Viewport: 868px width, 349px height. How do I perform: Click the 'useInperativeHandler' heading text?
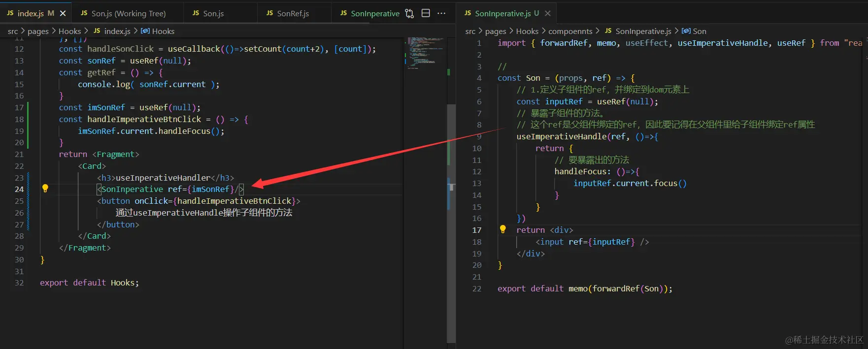pos(163,178)
